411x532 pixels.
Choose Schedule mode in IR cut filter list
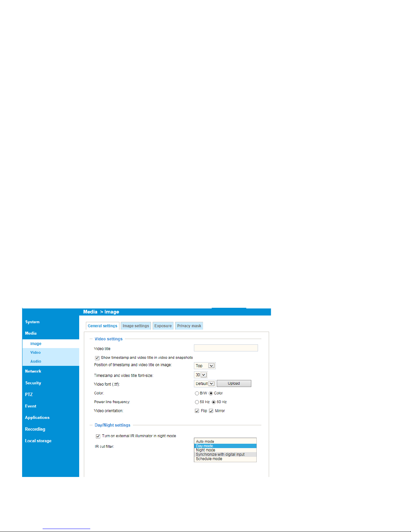(225, 459)
